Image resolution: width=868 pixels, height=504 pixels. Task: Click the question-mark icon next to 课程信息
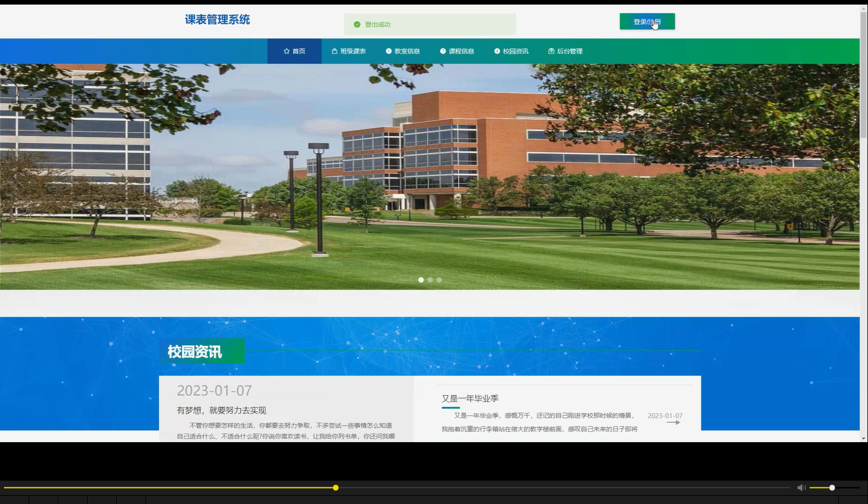click(x=443, y=51)
